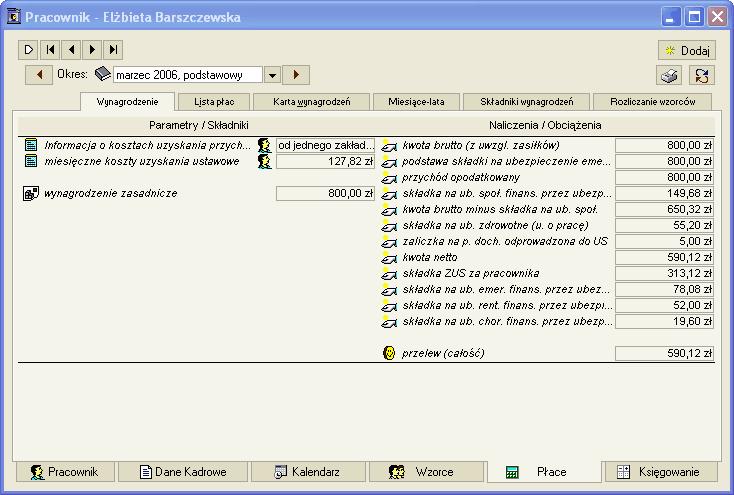The width and height of the screenshot is (734, 495).
Task: Select the Płace bottom tab
Action: click(x=544, y=472)
